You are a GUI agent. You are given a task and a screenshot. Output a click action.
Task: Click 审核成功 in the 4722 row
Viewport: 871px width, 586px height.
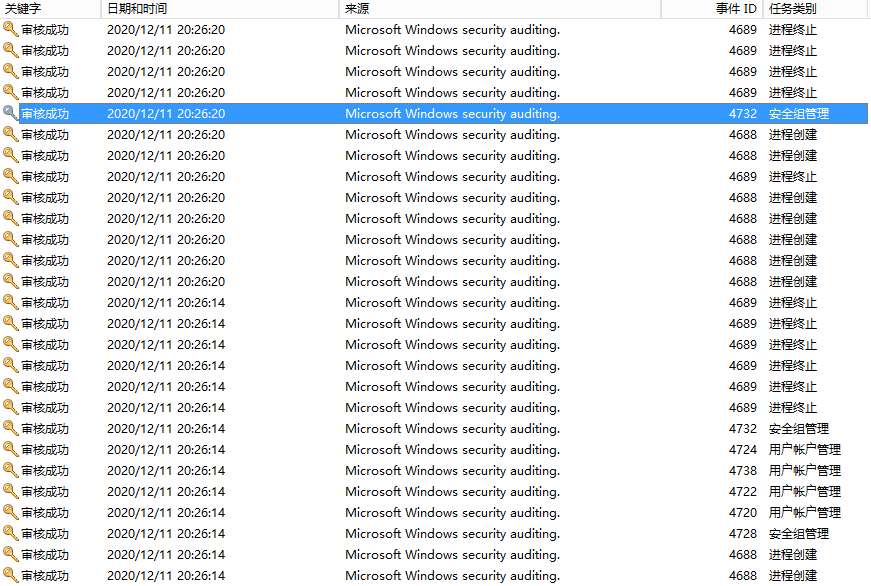point(45,492)
